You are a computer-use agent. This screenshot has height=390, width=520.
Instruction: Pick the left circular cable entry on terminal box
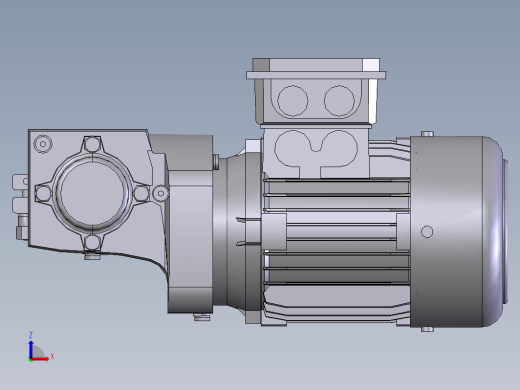[x=293, y=101]
